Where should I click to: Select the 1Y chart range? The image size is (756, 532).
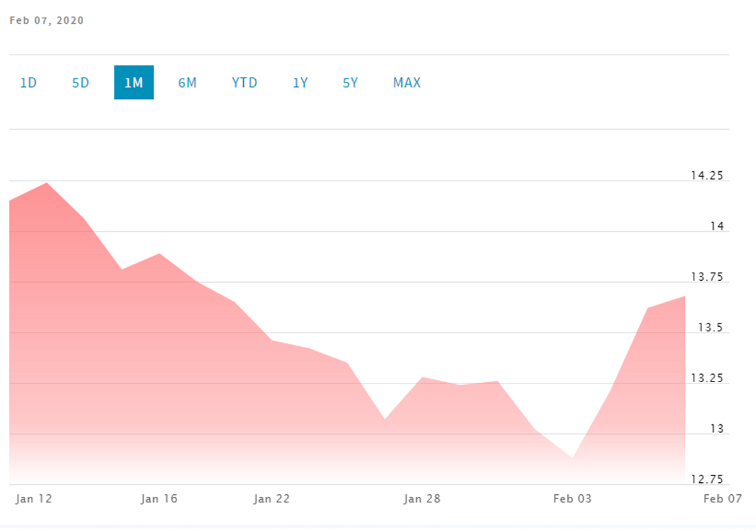pos(301,82)
